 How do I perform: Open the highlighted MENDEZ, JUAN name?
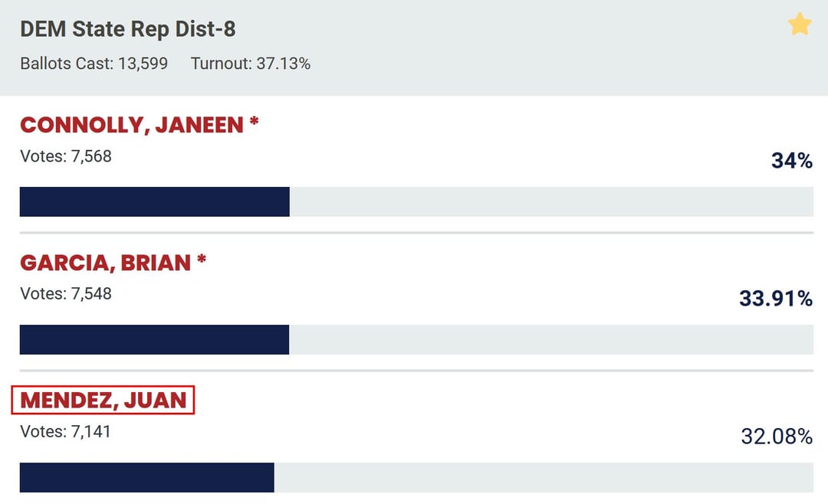coord(103,400)
